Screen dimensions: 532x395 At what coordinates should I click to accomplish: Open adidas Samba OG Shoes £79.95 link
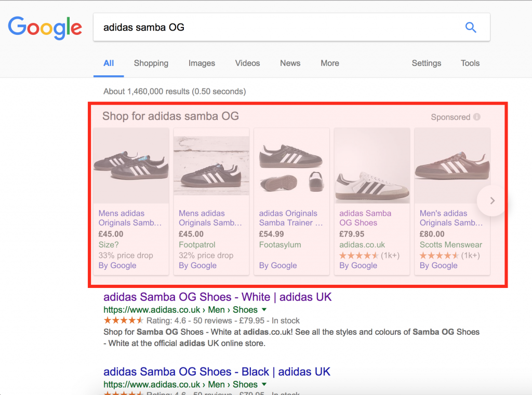tap(365, 218)
